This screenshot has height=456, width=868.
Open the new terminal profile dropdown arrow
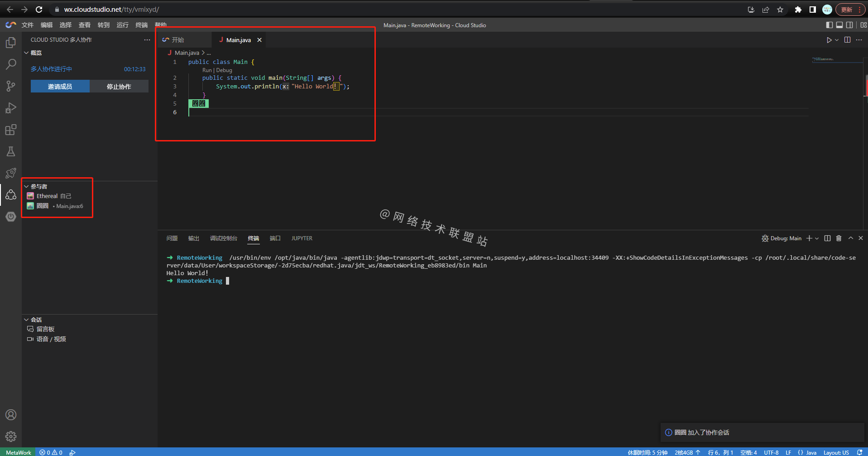pos(817,238)
